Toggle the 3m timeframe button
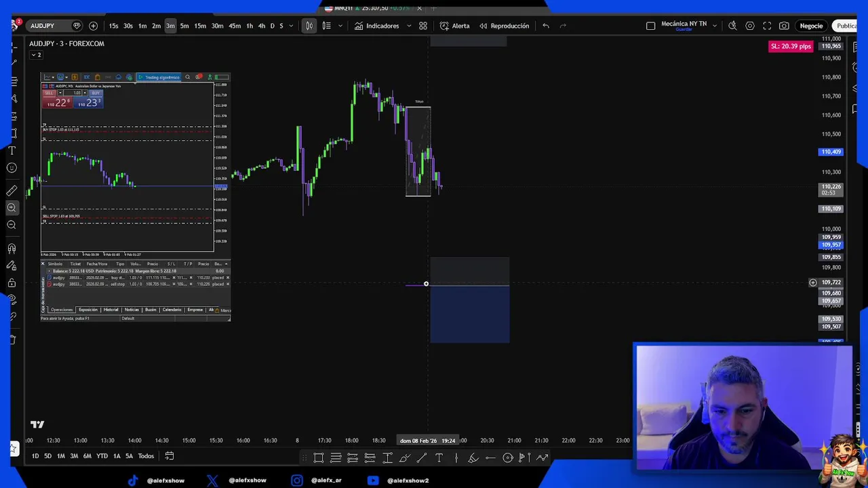 (x=170, y=26)
